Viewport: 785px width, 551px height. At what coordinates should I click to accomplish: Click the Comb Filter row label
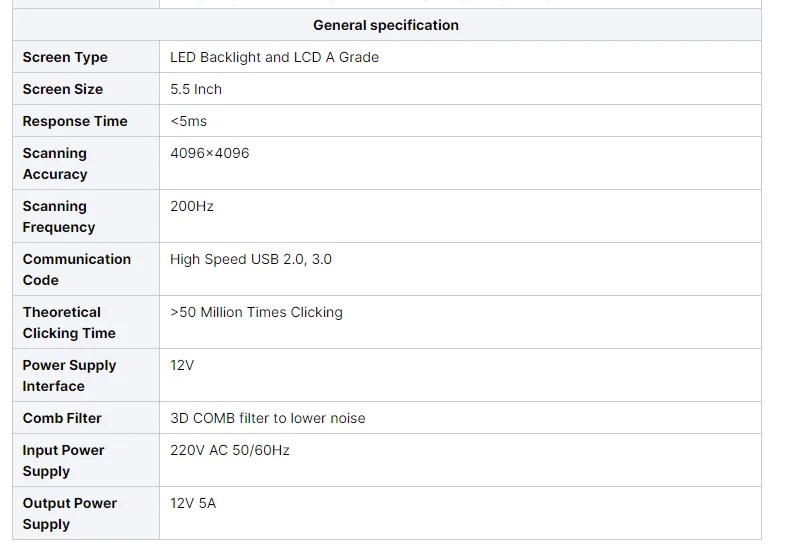coord(62,418)
